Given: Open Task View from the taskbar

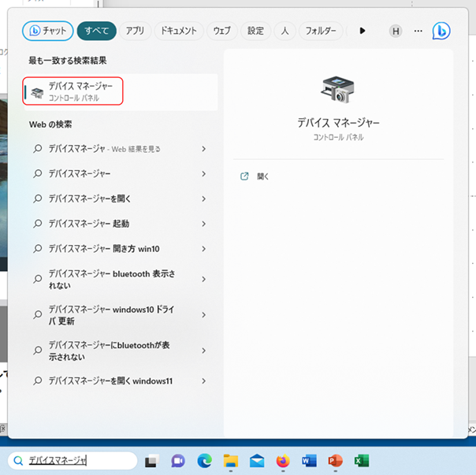Looking at the screenshot, I should [x=152, y=461].
